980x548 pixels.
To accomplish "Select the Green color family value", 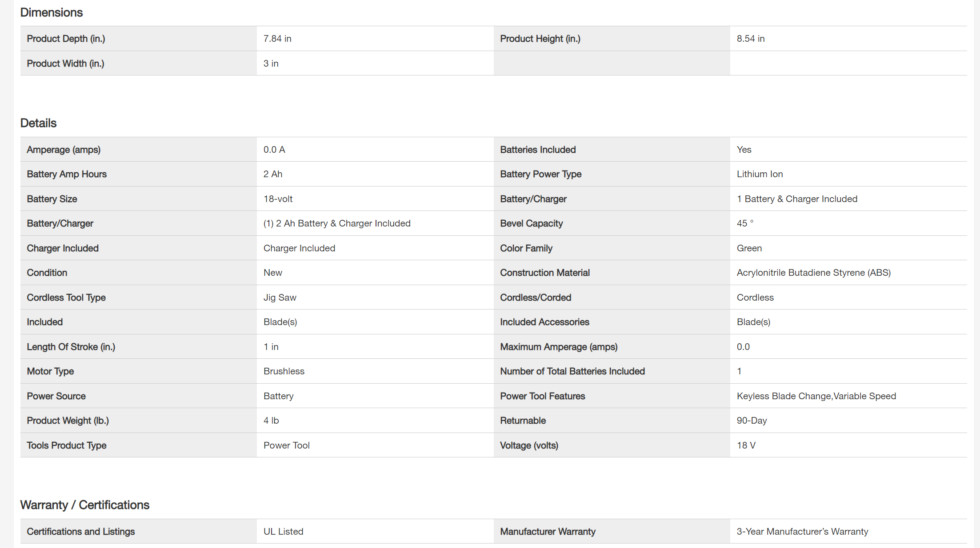I will [749, 248].
